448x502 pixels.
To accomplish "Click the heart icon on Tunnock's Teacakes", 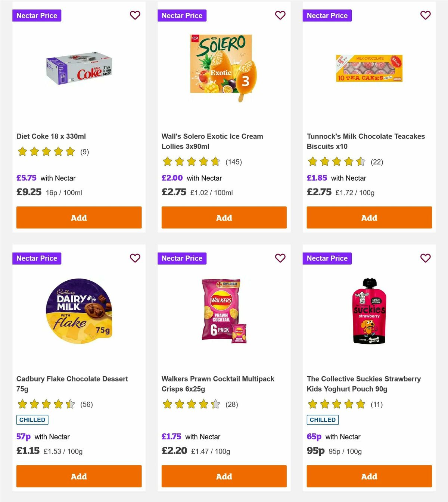I will (425, 15).
